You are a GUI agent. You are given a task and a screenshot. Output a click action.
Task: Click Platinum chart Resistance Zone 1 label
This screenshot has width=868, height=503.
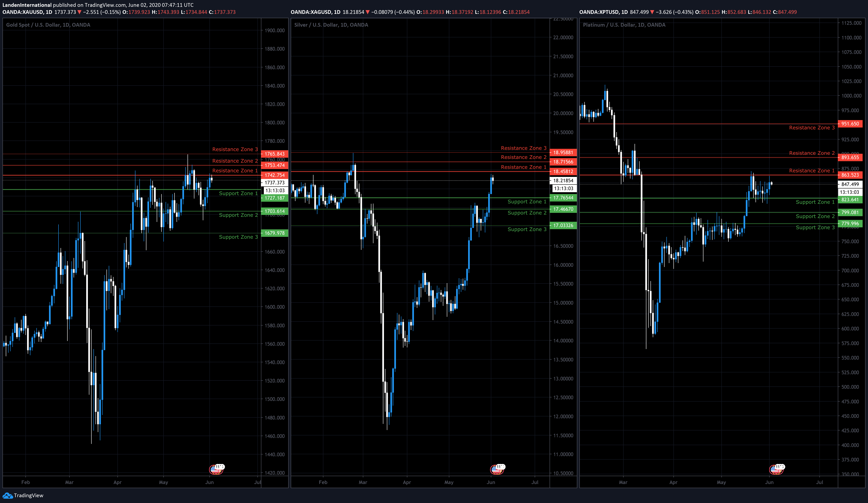(812, 171)
